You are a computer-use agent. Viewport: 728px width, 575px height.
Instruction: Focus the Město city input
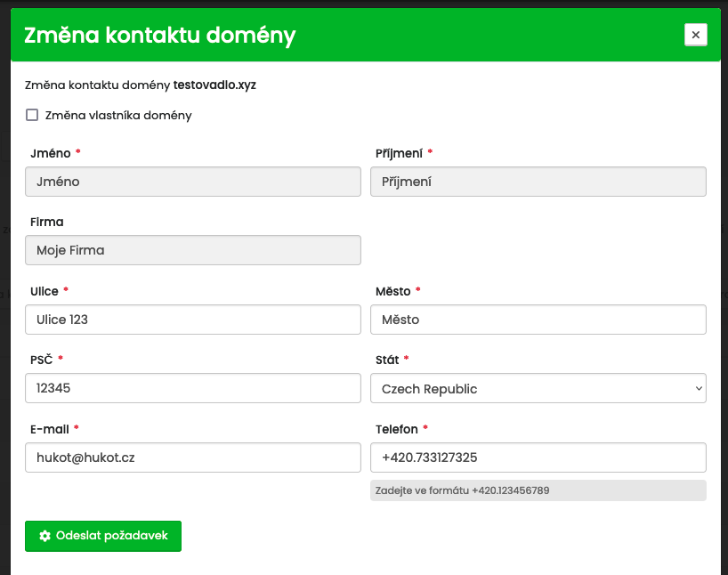coord(538,320)
